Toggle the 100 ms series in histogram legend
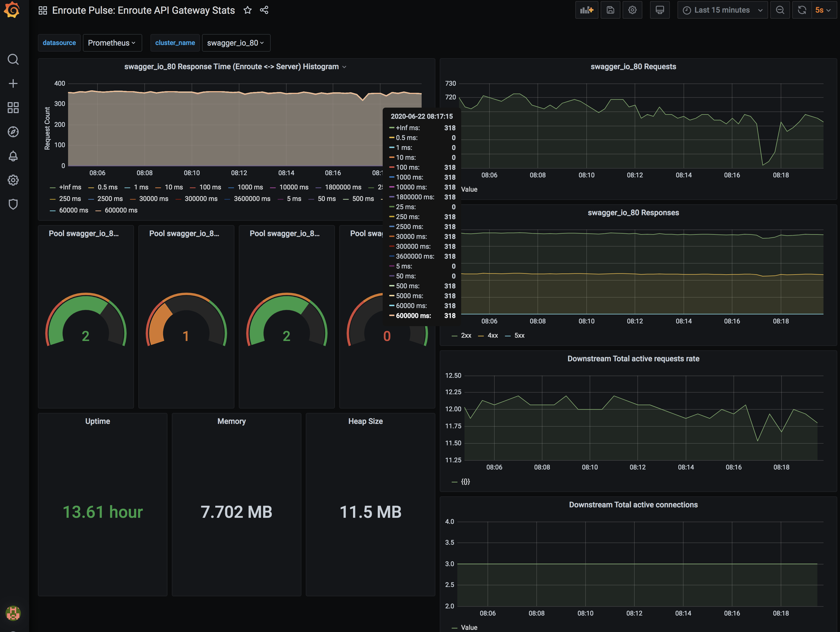This screenshot has height=632, width=840. (x=210, y=187)
